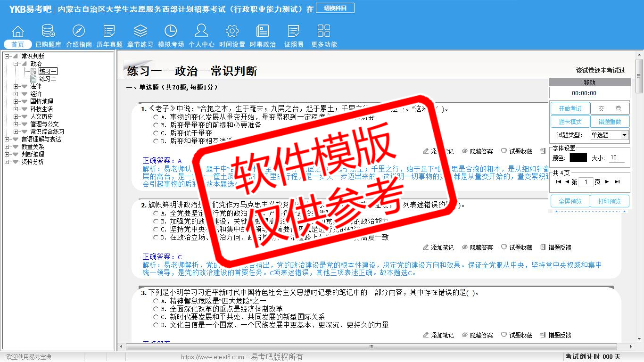Open 章节练习 layers icon

coord(140,31)
